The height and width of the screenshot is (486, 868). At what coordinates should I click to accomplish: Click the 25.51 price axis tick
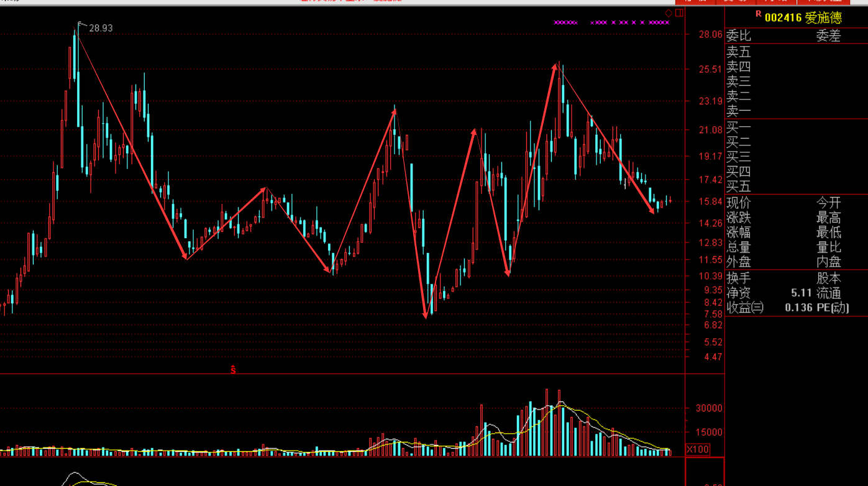710,70
